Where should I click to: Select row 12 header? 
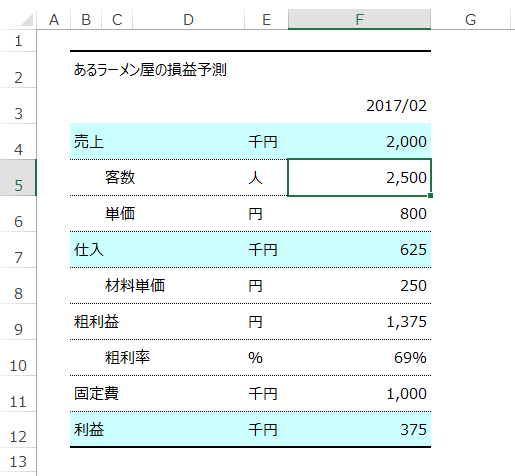coord(18,430)
